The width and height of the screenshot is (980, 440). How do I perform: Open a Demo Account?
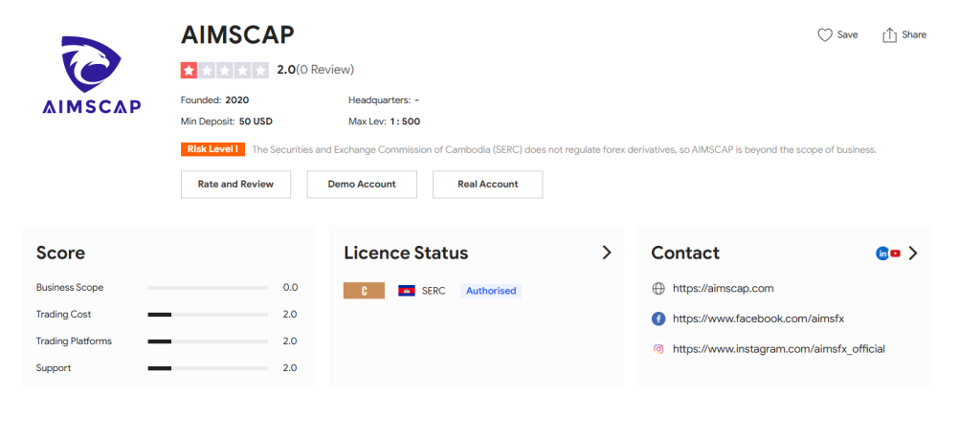[x=362, y=185]
